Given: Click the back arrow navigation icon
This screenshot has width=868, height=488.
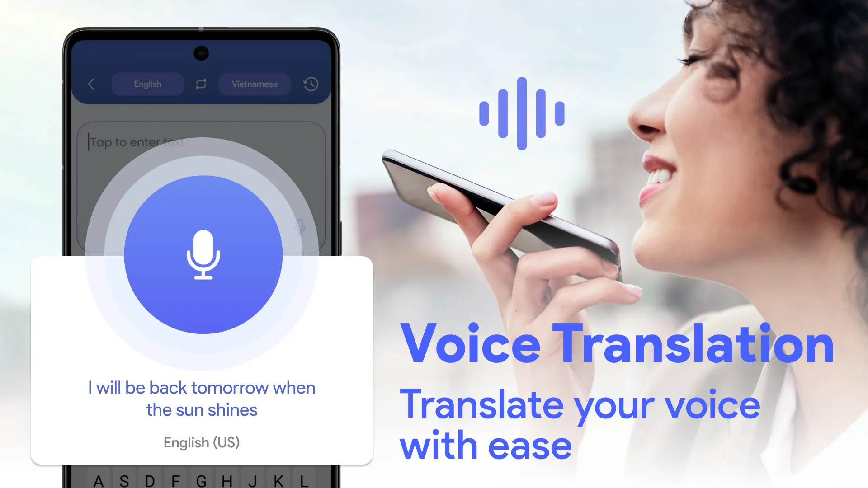Looking at the screenshot, I should click(91, 84).
